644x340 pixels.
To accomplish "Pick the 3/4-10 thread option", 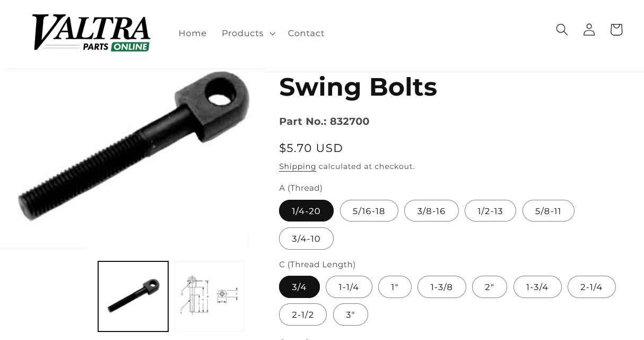I will [306, 239].
